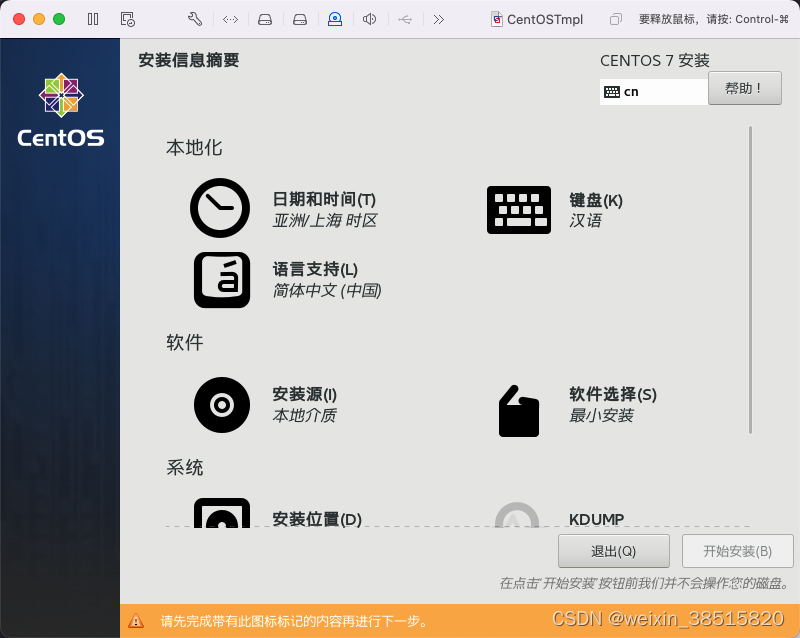Viewport: 800px width, 638px height.
Task: Click the cn keyboard layout indicator
Action: click(x=654, y=92)
